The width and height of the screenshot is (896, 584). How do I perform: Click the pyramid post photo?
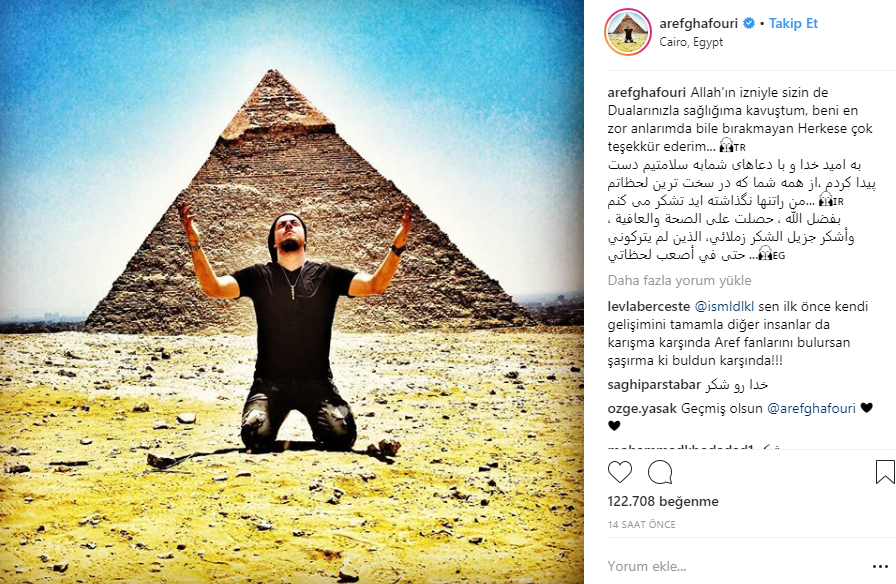(291, 292)
